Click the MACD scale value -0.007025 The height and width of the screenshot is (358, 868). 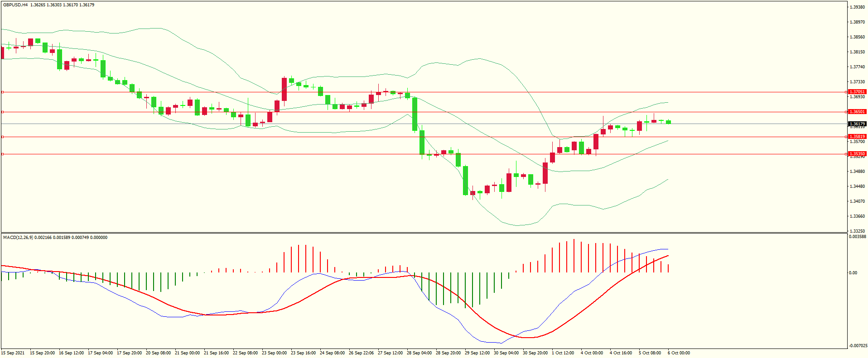click(858, 346)
